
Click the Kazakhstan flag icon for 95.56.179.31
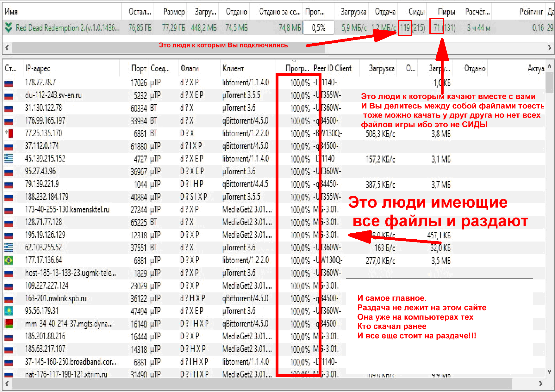[9, 311]
